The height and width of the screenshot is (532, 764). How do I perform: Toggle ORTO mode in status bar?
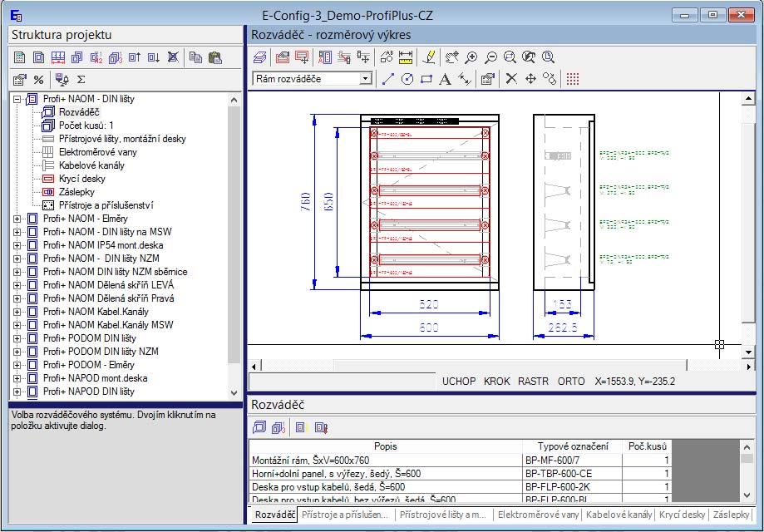571,382
